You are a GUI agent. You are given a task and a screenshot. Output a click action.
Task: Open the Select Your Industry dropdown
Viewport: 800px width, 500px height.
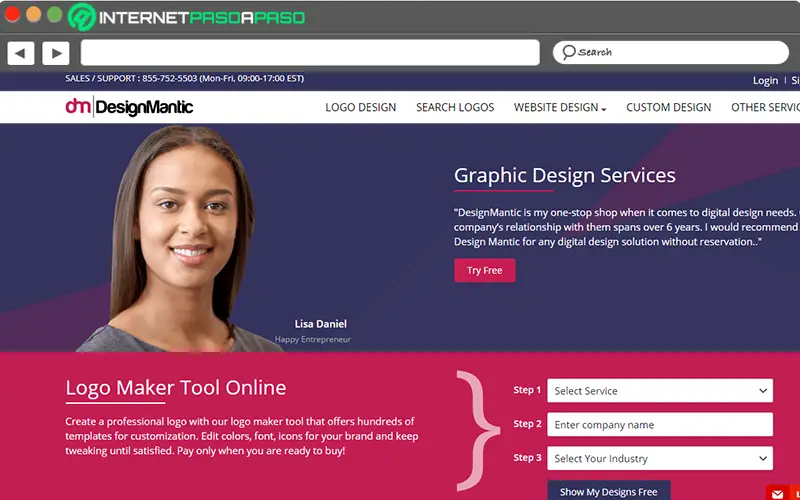660,458
